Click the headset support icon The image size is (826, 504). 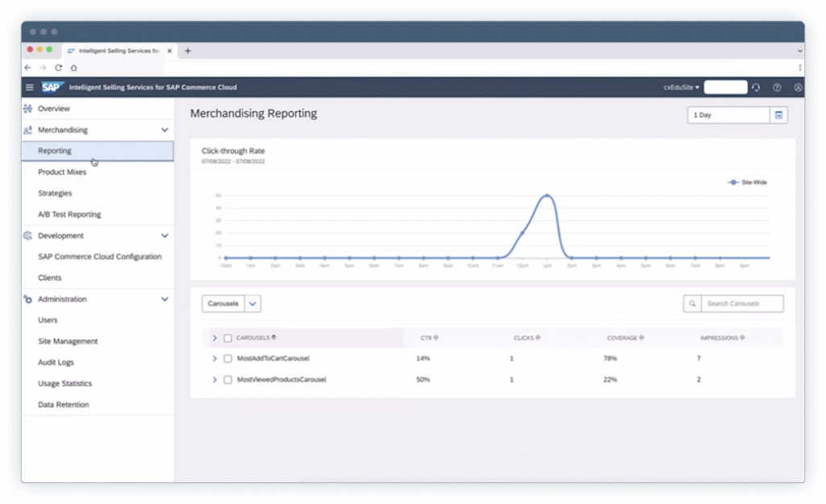coord(756,87)
